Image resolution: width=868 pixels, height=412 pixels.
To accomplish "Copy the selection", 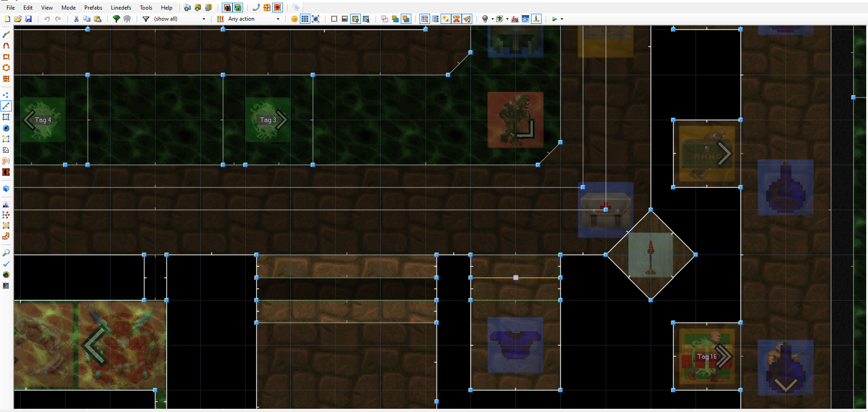I will click(x=87, y=19).
